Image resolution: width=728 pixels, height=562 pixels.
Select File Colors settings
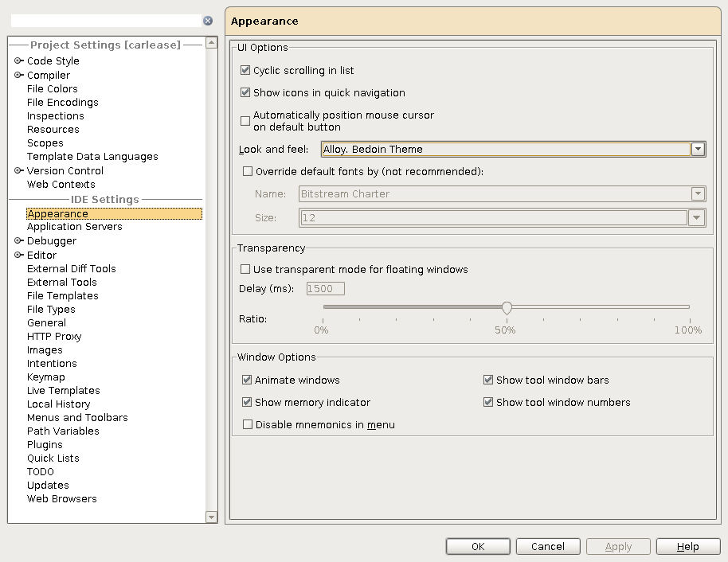pos(53,88)
